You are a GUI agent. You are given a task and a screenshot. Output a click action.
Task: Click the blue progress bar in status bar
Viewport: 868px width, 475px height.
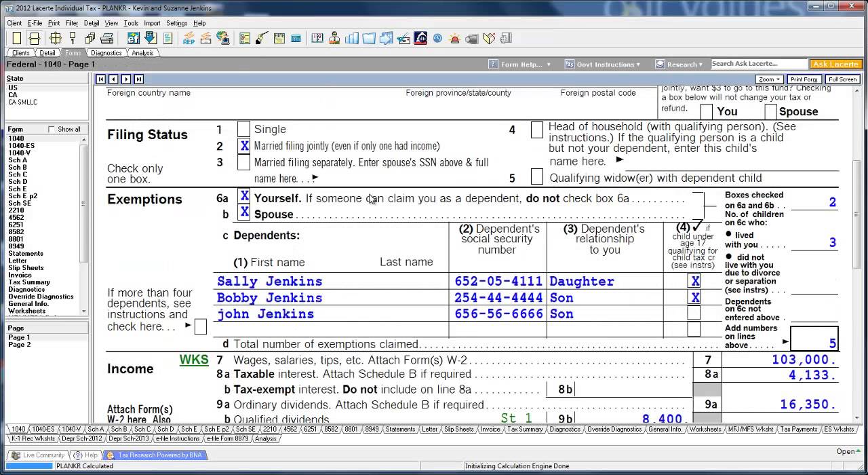(27, 466)
